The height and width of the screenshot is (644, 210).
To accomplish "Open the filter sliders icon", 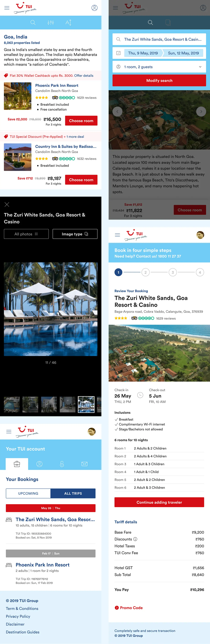I will pos(51,23).
